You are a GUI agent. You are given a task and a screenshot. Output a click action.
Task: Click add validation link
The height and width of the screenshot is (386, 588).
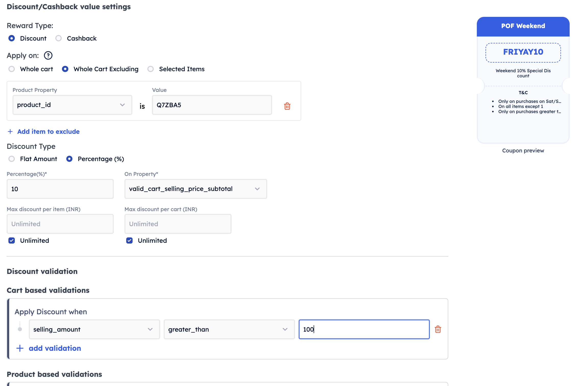coord(55,348)
